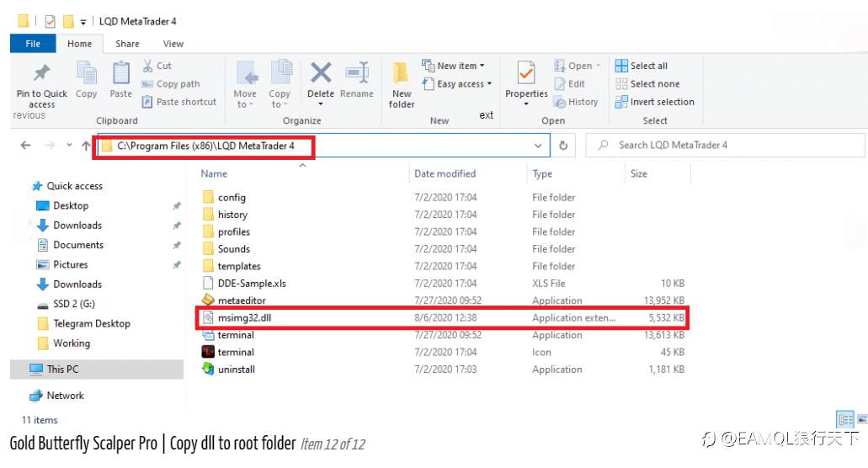Open the Working folder in sidebar
This screenshot has height=468, width=868.
[64, 343]
